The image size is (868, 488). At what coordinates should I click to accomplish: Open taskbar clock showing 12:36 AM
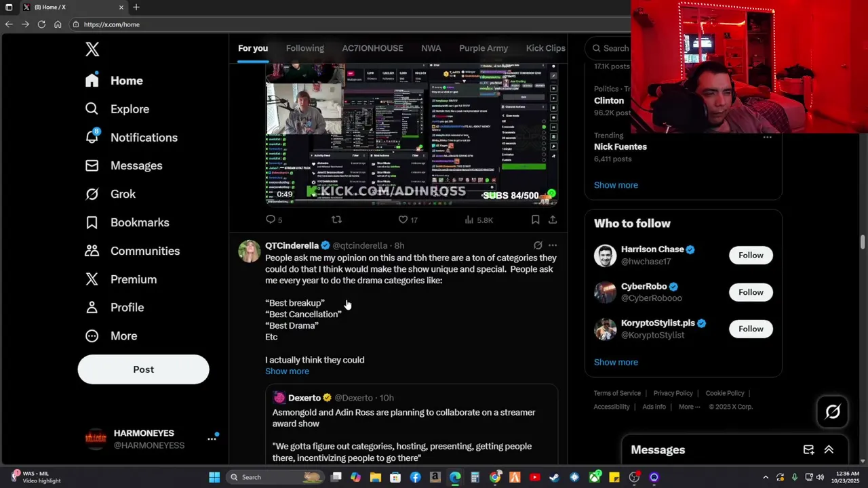pos(848,477)
